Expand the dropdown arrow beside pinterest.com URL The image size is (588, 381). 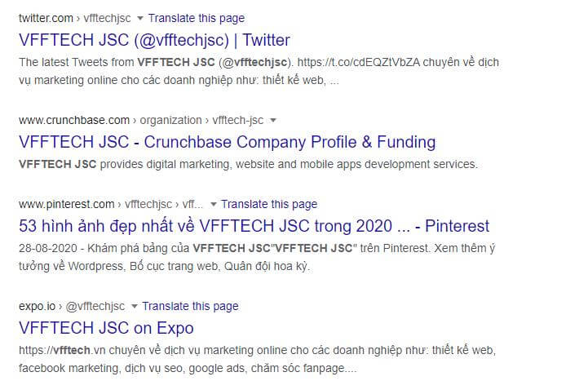coord(214,205)
